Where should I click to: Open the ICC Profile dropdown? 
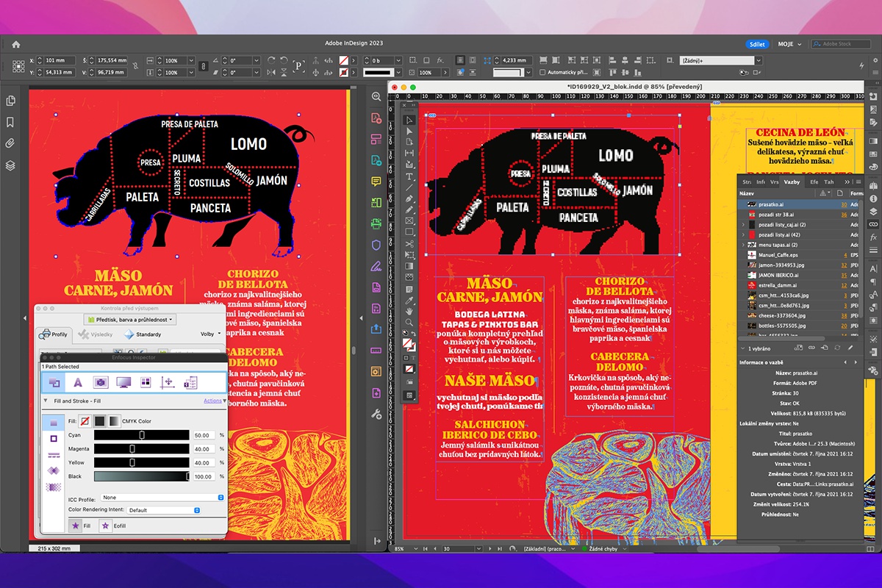(162, 498)
